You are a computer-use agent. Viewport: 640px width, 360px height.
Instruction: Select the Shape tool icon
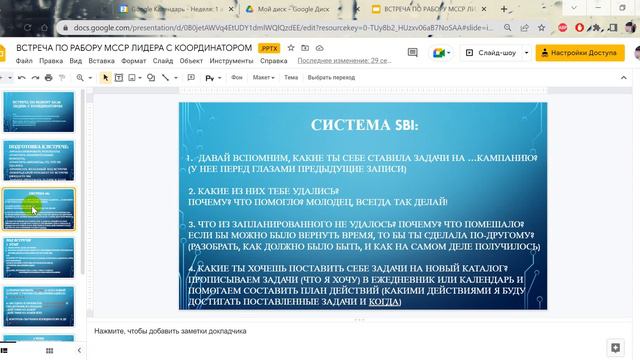coord(151,78)
